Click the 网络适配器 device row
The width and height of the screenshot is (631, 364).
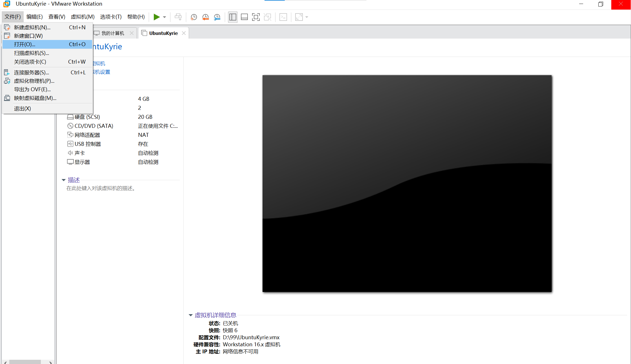(123, 135)
